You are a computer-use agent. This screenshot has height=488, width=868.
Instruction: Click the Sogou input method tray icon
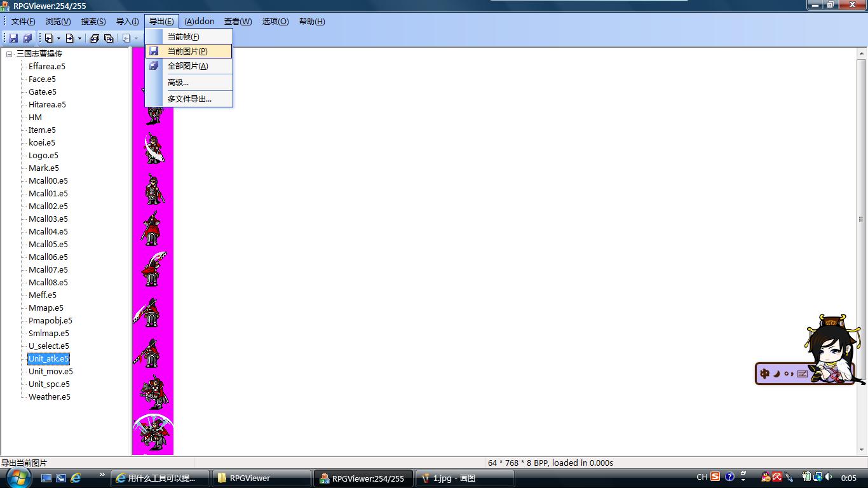(715, 477)
